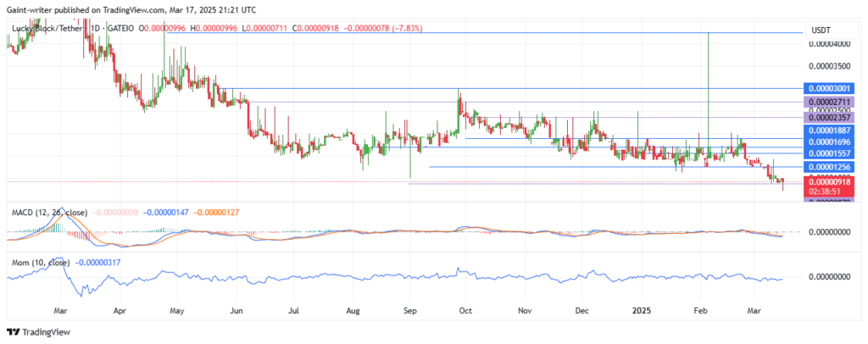Click the Sep label on time axis
This screenshot has height=344, width=868.
(411, 311)
